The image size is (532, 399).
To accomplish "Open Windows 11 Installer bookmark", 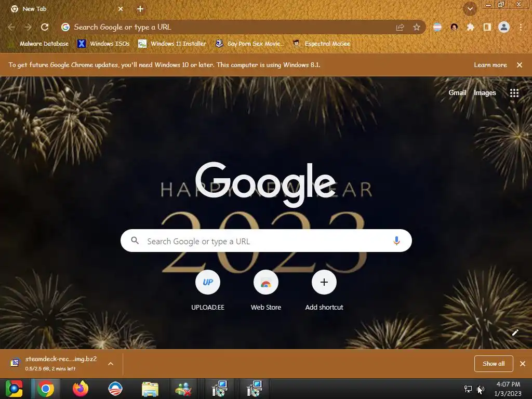I will 172,44.
